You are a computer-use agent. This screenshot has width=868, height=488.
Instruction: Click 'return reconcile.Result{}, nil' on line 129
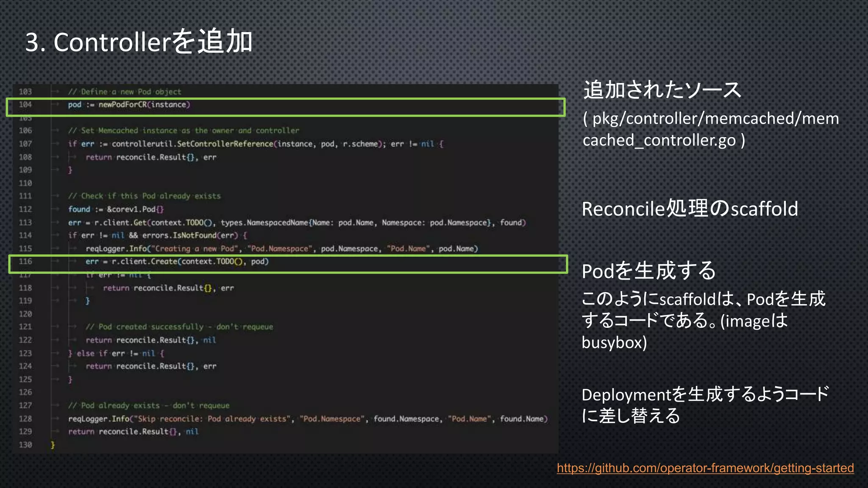coord(133,432)
